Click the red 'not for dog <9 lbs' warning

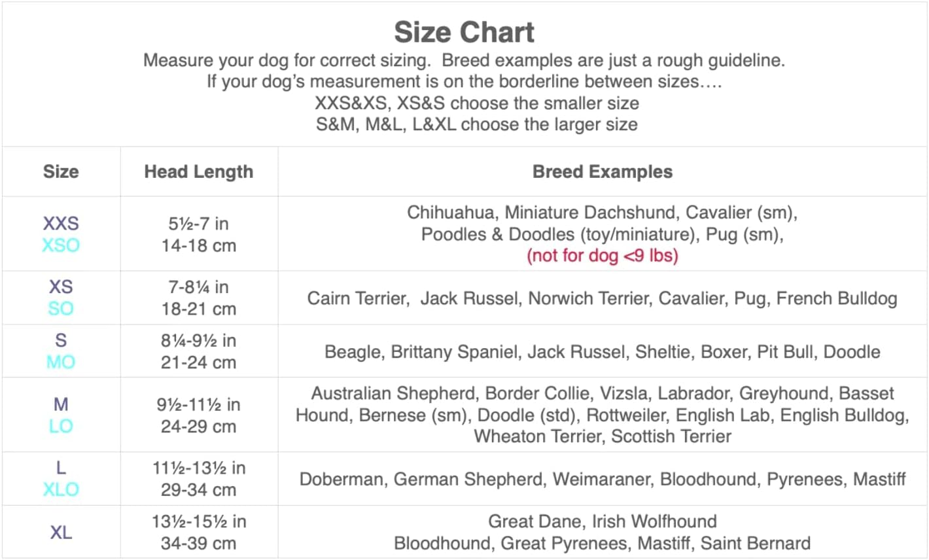(602, 255)
